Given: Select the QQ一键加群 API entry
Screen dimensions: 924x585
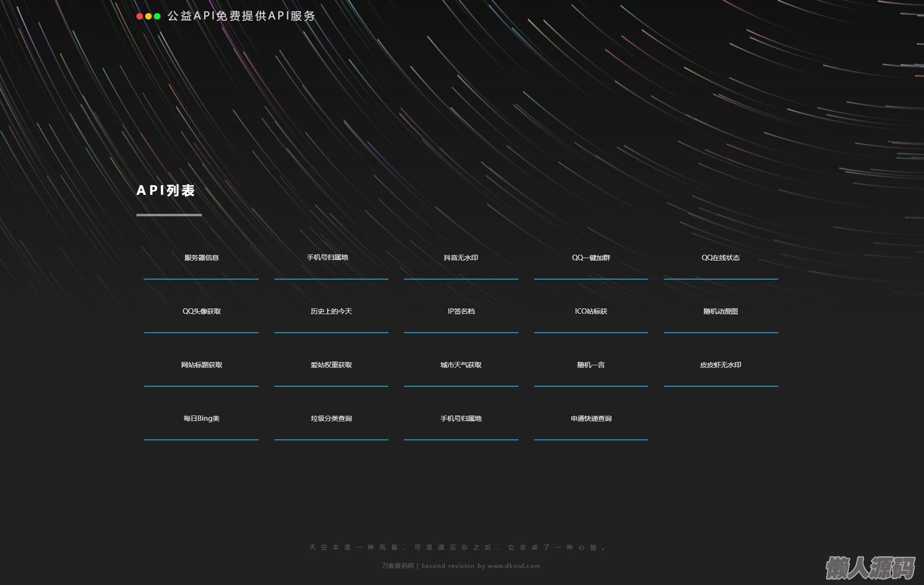Looking at the screenshot, I should (591, 258).
